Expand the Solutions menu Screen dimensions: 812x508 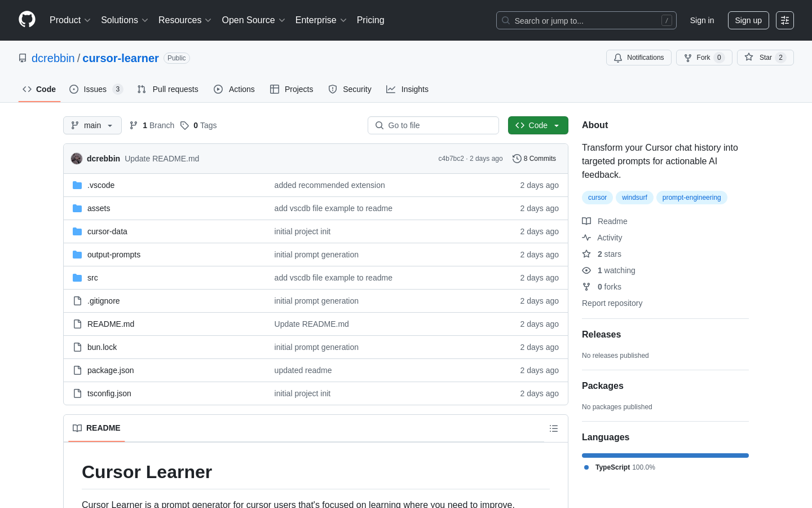coord(125,20)
